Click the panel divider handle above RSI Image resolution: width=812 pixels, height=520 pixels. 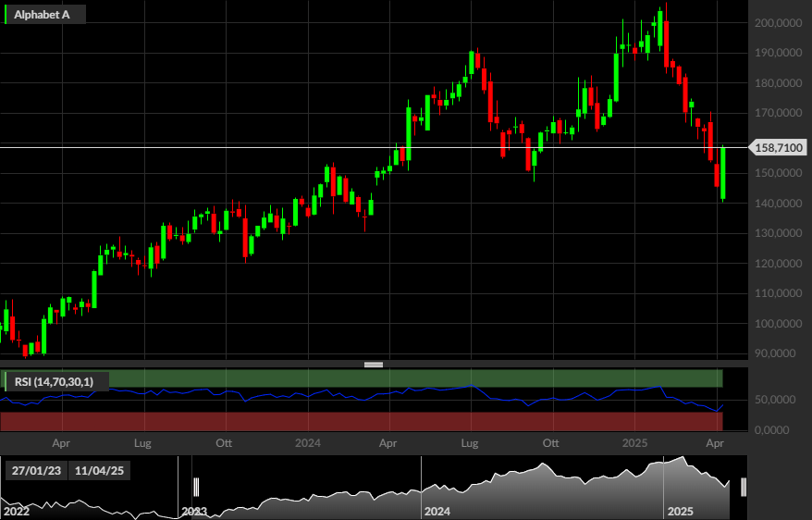pos(374,365)
